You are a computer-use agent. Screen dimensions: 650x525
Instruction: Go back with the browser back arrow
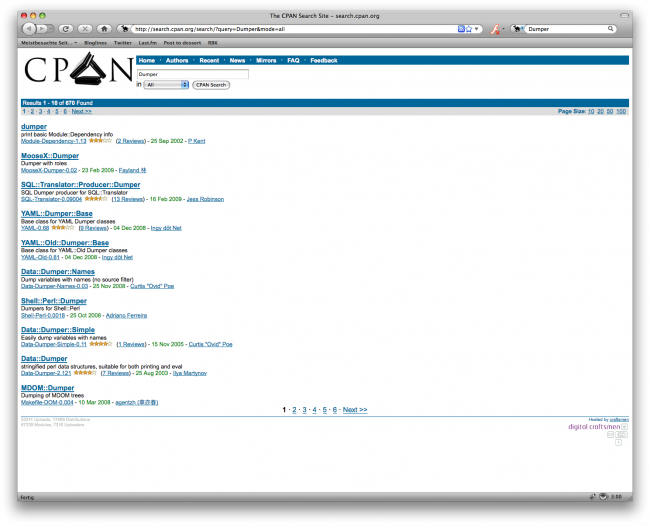[29, 29]
